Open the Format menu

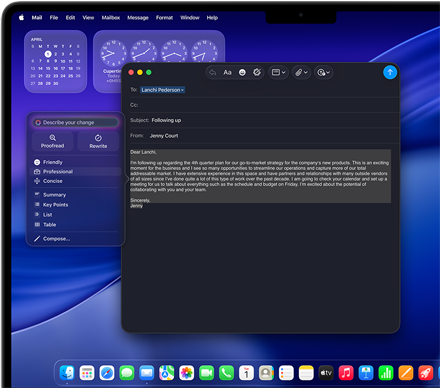[x=164, y=18]
